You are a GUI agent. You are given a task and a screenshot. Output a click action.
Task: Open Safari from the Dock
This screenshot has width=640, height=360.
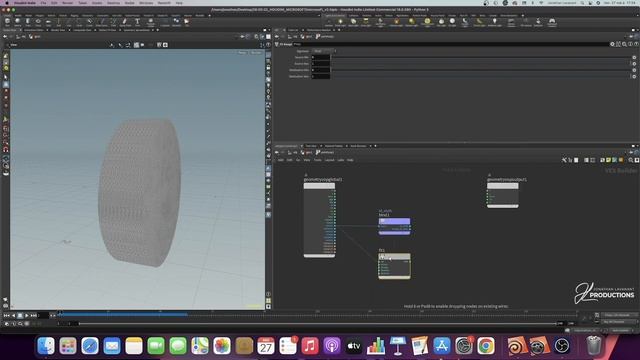[x=90, y=346]
